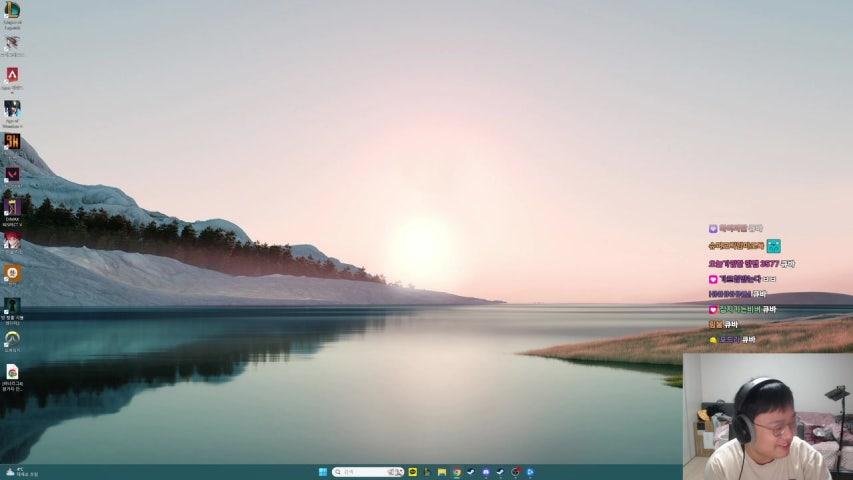The width and height of the screenshot is (853, 480).
Task: Open the DJMAX Respect V shortcut
Action: [x=12, y=207]
